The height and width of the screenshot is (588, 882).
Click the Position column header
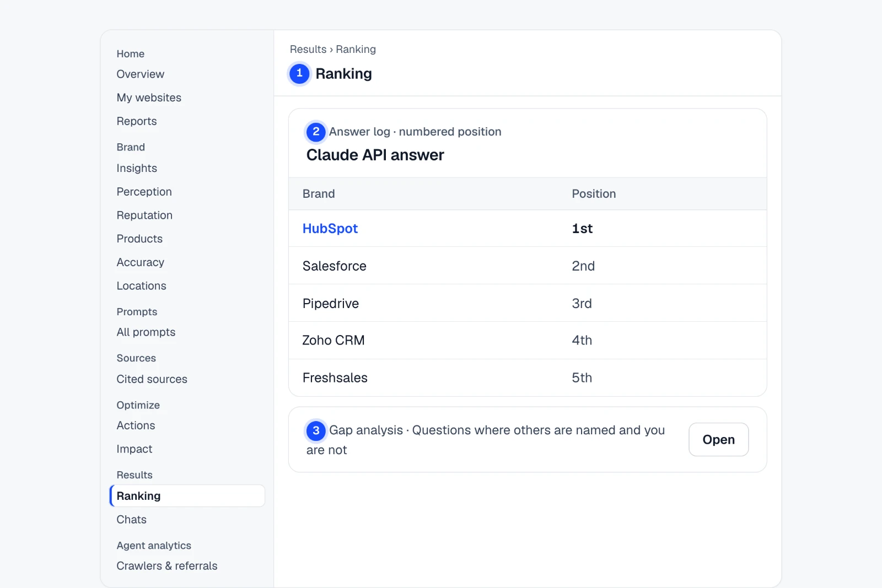594,194
